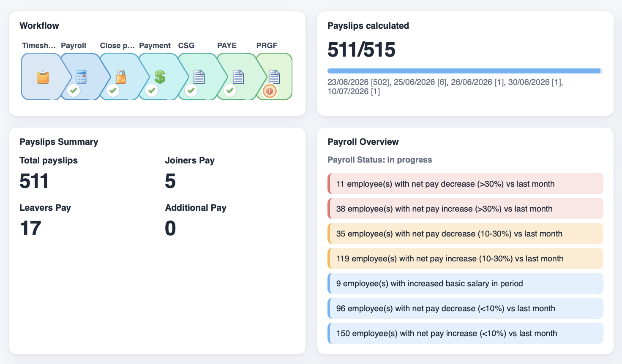Click the Payment step green checkmark
The width and height of the screenshot is (622, 364).
152,90
